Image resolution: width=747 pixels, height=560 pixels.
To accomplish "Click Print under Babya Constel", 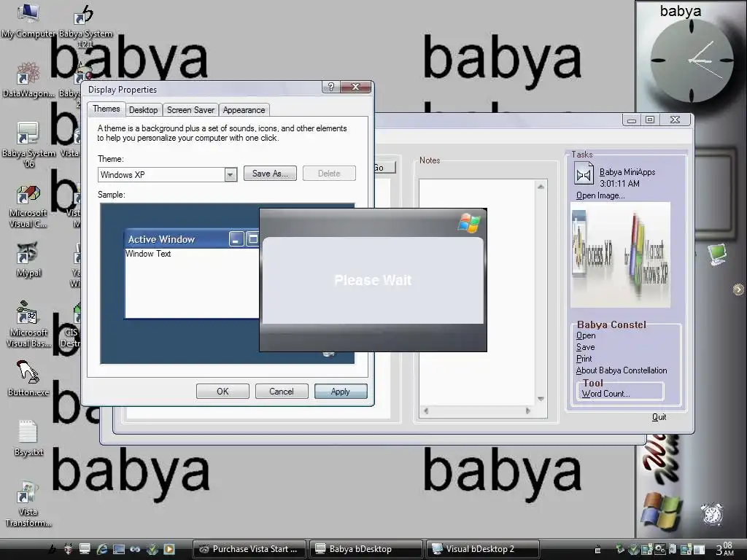I will click(584, 359).
